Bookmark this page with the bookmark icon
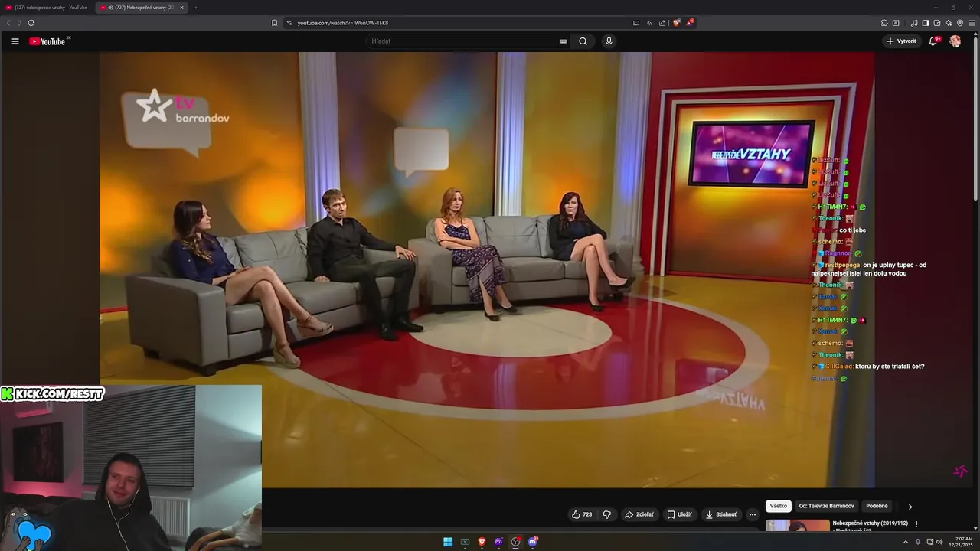The width and height of the screenshot is (980, 551). (274, 23)
